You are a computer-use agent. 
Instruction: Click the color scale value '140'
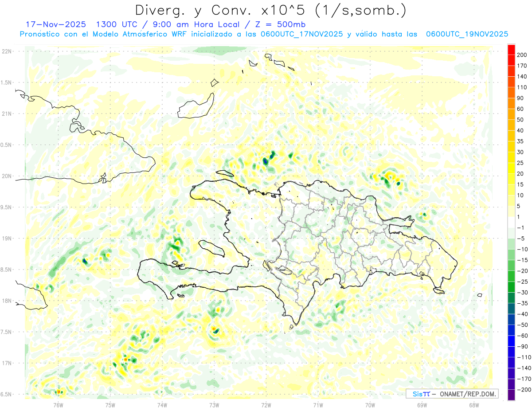click(x=522, y=76)
